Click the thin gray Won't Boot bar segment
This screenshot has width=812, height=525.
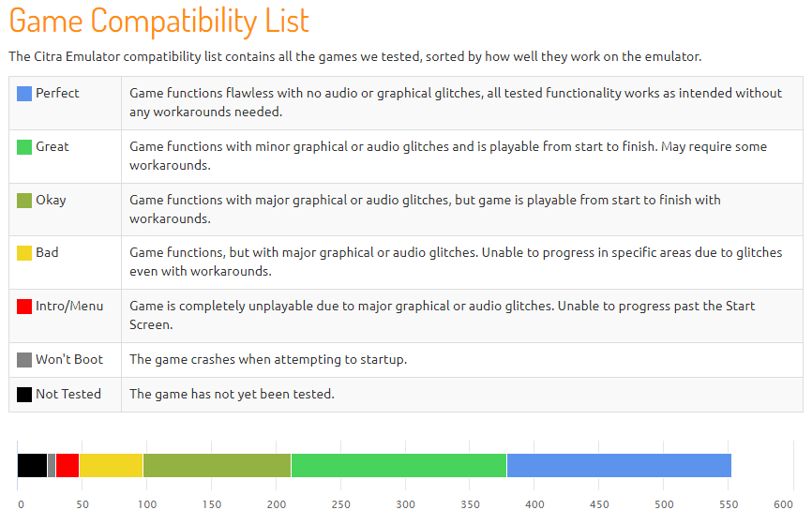click(x=52, y=465)
